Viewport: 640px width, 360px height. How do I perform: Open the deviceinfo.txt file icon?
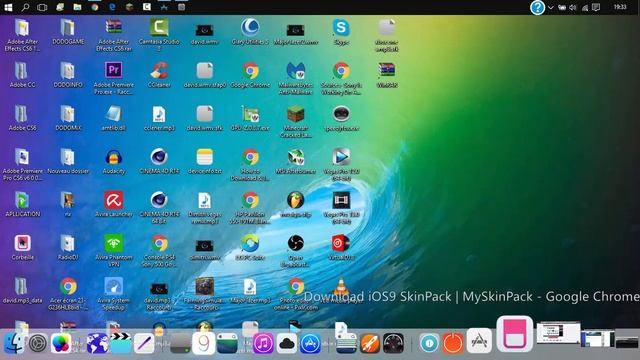[204, 157]
